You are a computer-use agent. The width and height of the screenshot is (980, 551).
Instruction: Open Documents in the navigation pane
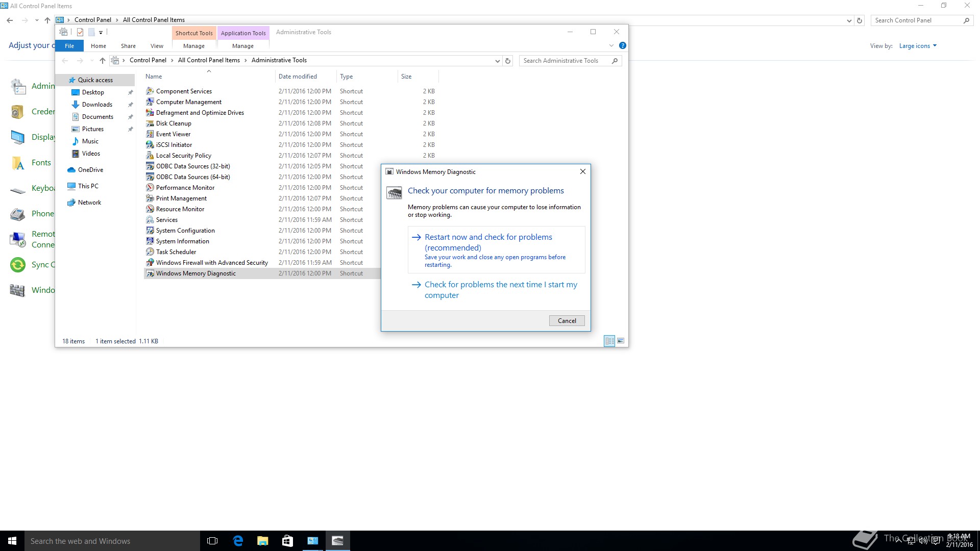click(97, 117)
